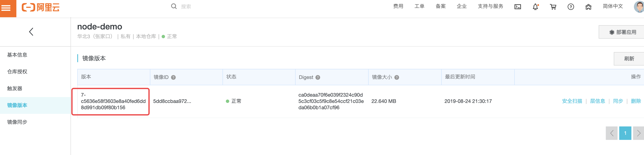The height and width of the screenshot is (155, 644).
Task: Collapse sidebar with back chevron
Action: 31,32
